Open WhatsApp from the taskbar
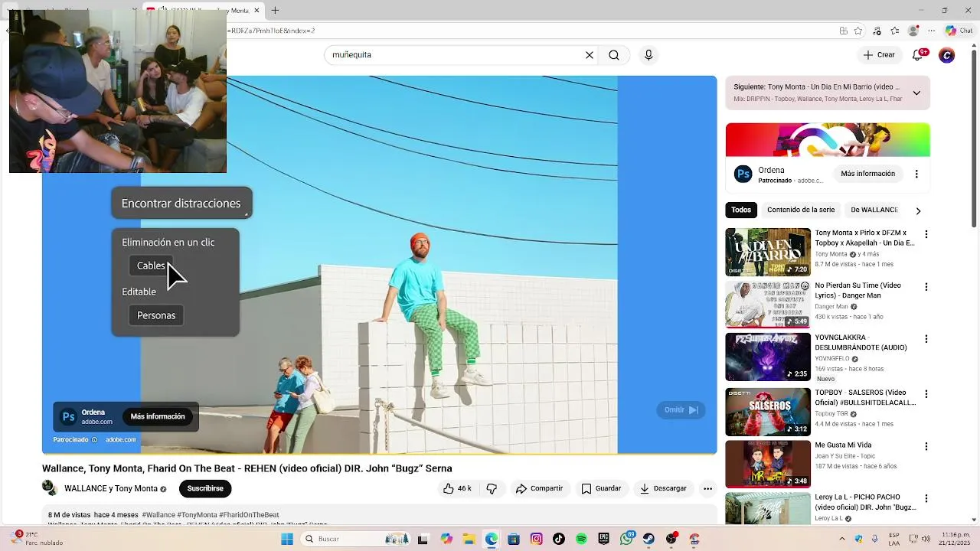 click(626, 539)
